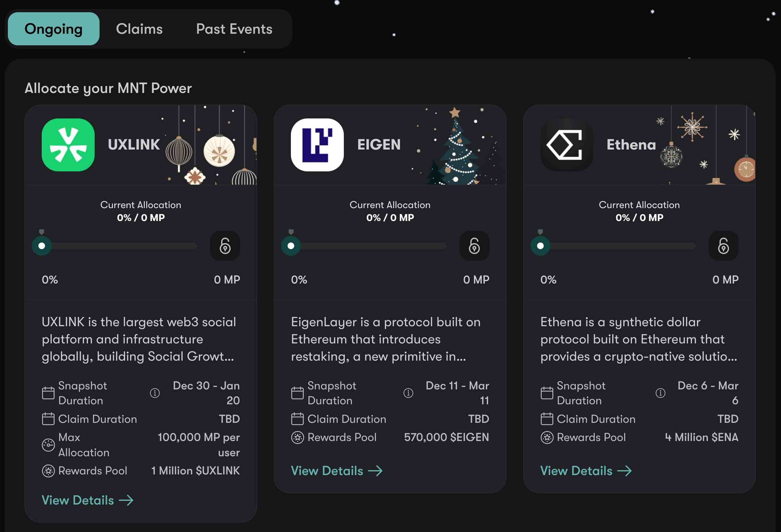This screenshot has height=532, width=781.
Task: Click the Ethena allocation slider handle
Action: [540, 246]
